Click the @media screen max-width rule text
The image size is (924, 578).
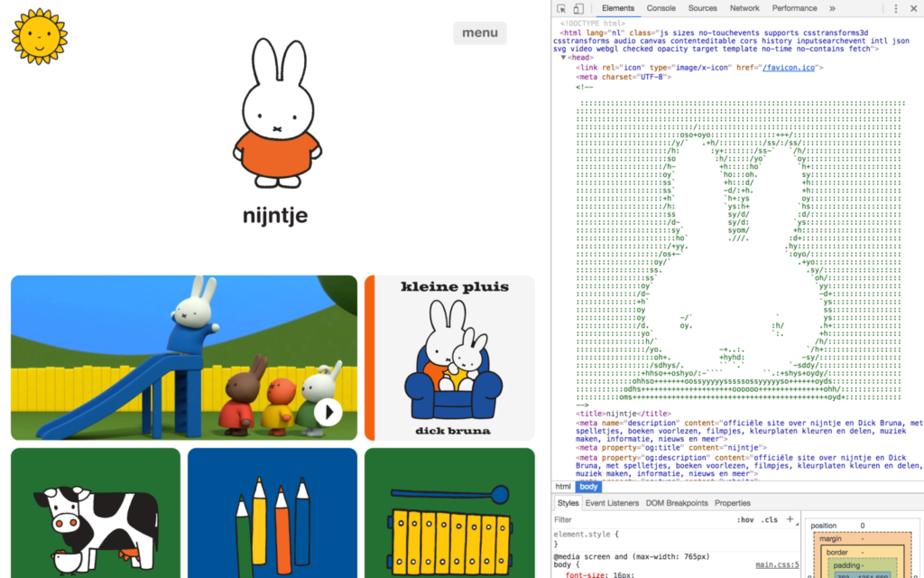click(631, 556)
